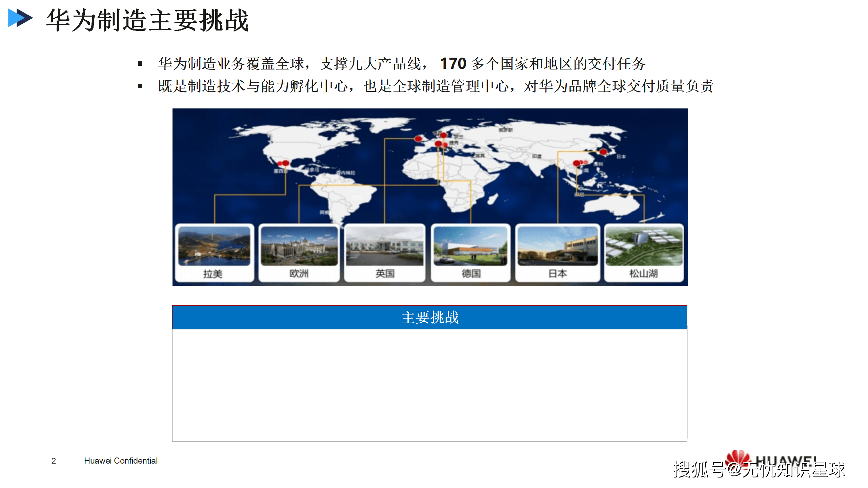Click the red marker on southern China

click(577, 163)
